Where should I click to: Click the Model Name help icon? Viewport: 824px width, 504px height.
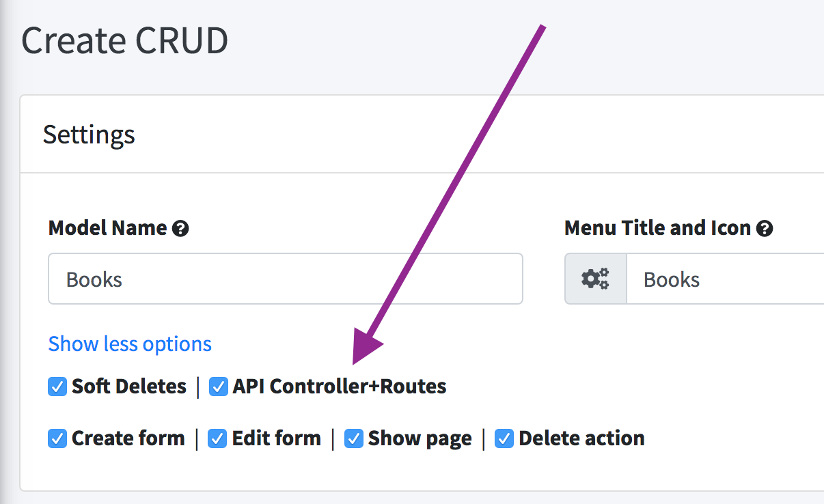tap(180, 229)
